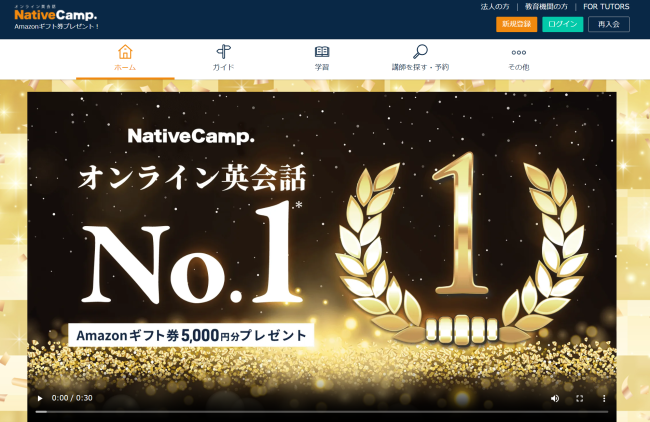Click the 新規登録 orange button

(x=517, y=24)
